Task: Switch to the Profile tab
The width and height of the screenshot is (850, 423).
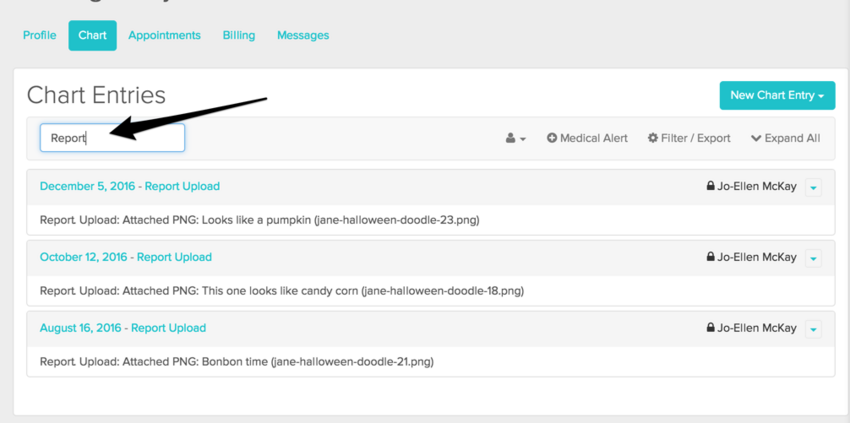Action: pos(40,35)
